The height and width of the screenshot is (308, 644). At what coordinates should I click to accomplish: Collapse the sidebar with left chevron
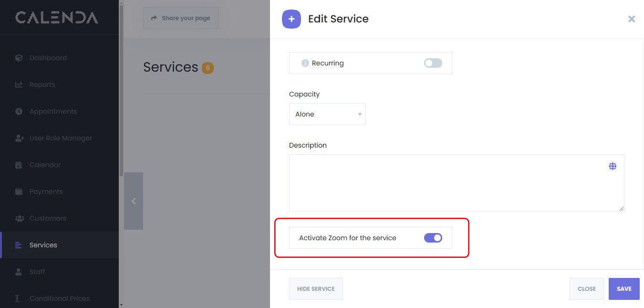(x=134, y=201)
